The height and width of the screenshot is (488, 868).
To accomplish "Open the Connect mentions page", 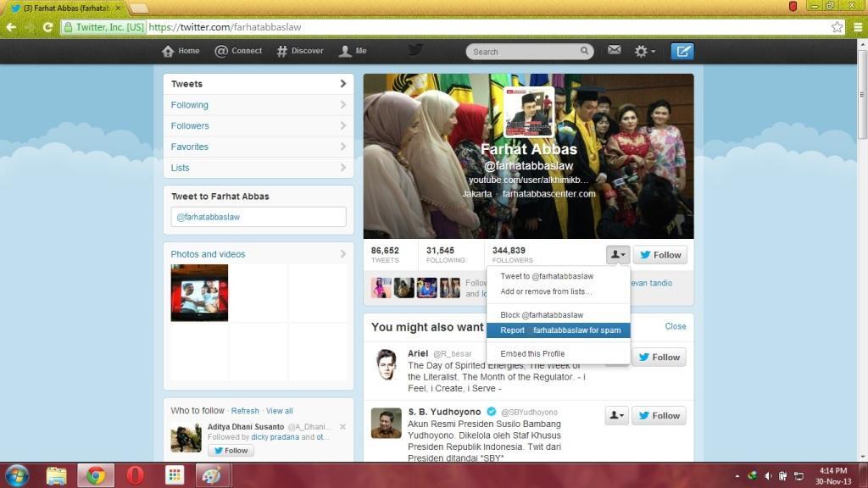I will pos(238,51).
